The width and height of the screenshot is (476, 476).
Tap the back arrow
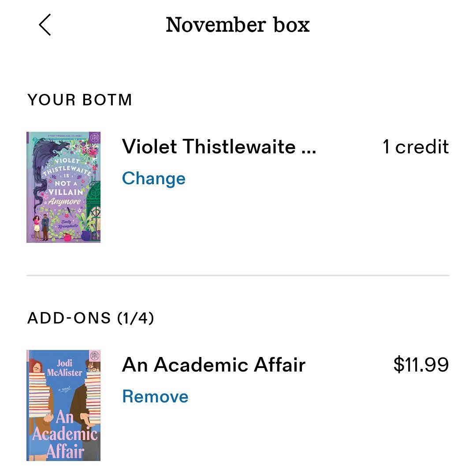(45, 25)
